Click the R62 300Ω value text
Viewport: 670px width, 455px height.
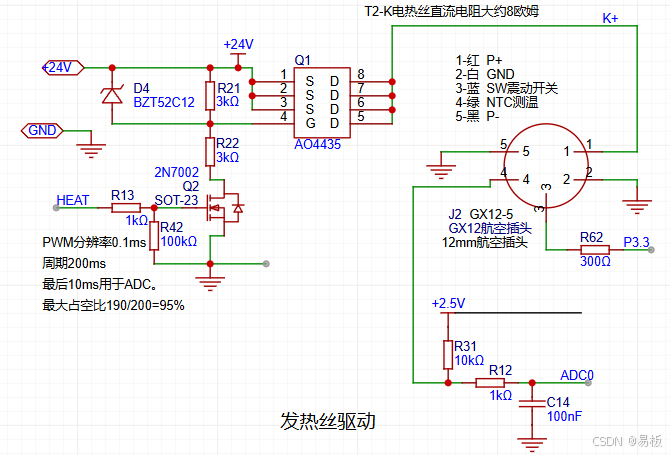[595, 261]
